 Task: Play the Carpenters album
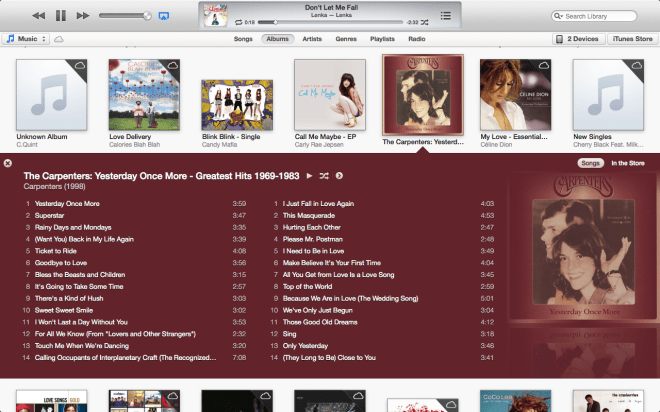(309, 175)
